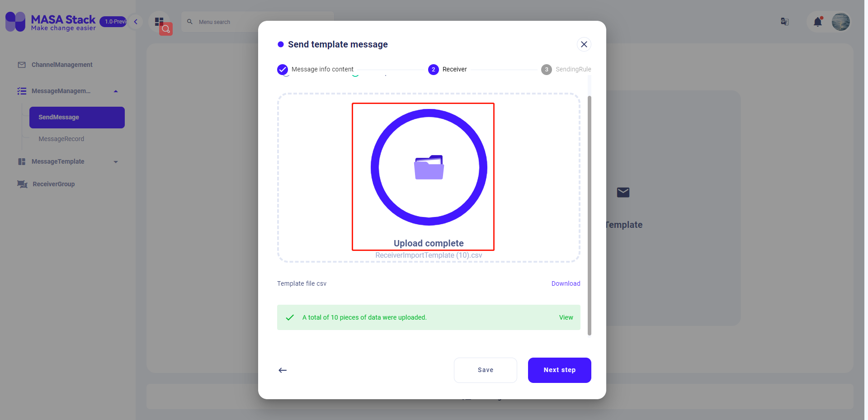The image size is (868, 420).
Task: Close the Send template message dialog
Action: coord(584,44)
